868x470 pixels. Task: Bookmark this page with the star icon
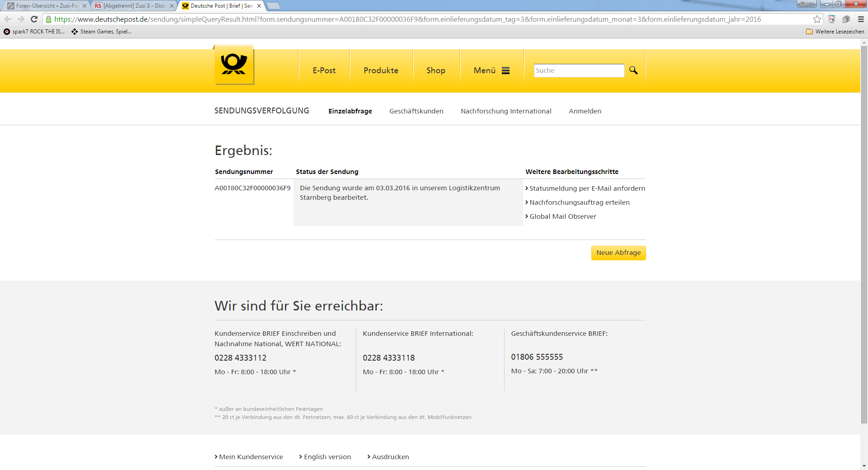tap(817, 19)
